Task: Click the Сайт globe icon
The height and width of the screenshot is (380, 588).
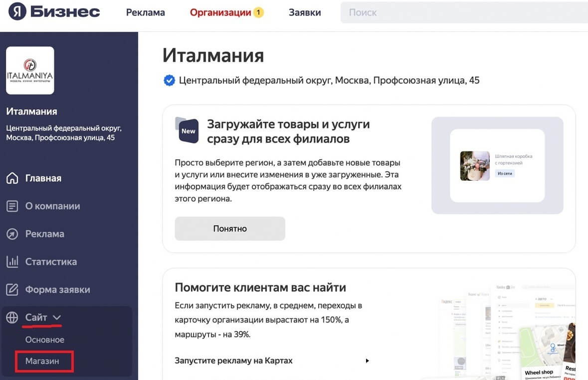Action: [11, 317]
